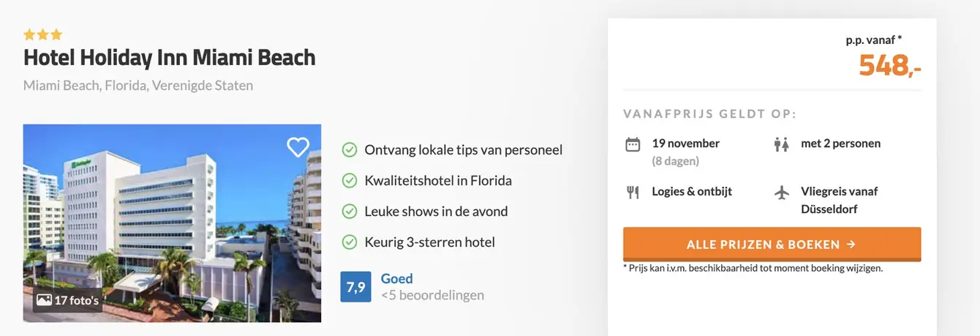
Task: Click the Miami Beach, Florida location text
Action: [x=138, y=86]
